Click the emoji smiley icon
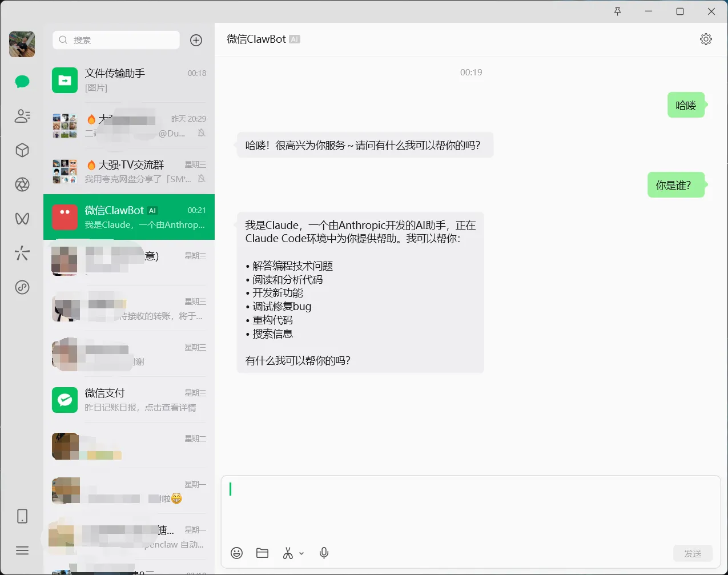The width and height of the screenshot is (728, 575). click(236, 553)
